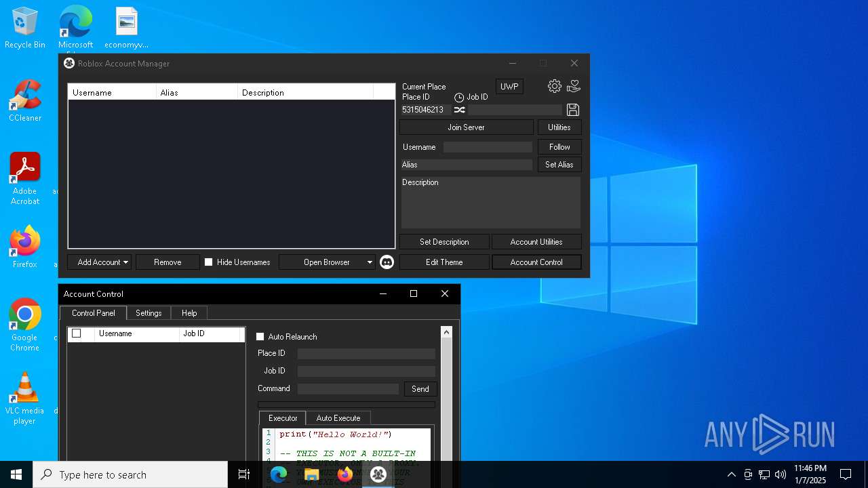Viewport: 868px width, 488px height.
Task: Click Edit Theme button
Action: coord(444,262)
